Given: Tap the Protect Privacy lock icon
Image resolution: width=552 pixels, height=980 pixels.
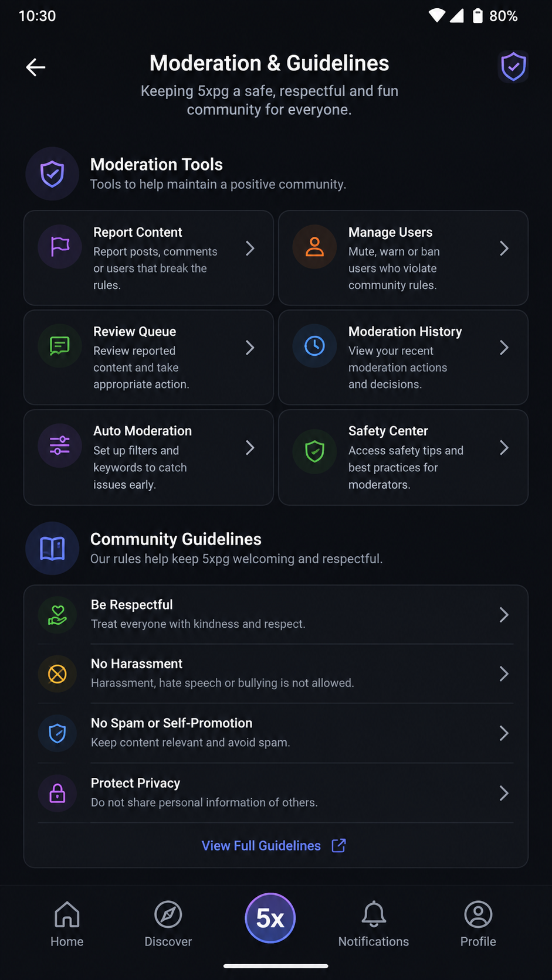Looking at the screenshot, I should point(57,794).
